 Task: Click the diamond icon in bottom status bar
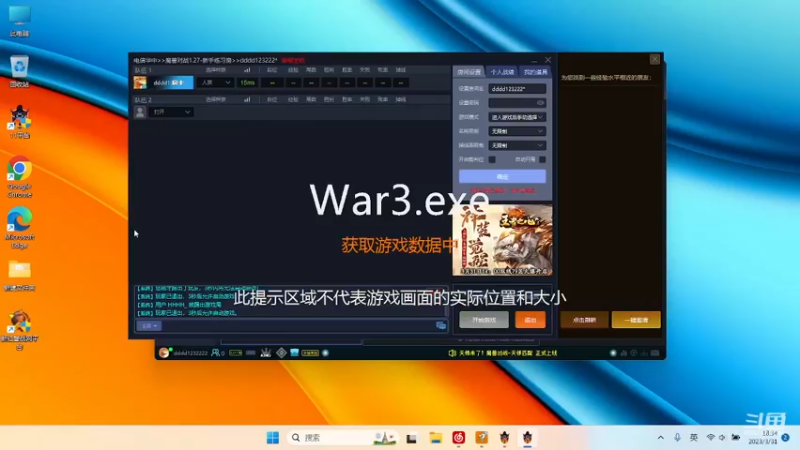pyautogui.click(x=281, y=353)
